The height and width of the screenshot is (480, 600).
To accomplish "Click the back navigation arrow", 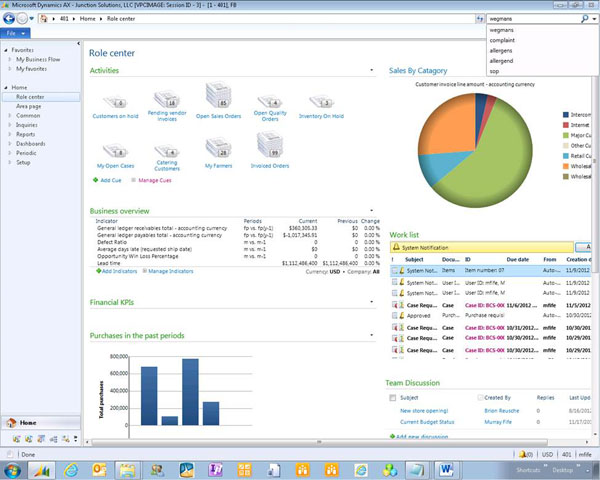I will pos(9,18).
